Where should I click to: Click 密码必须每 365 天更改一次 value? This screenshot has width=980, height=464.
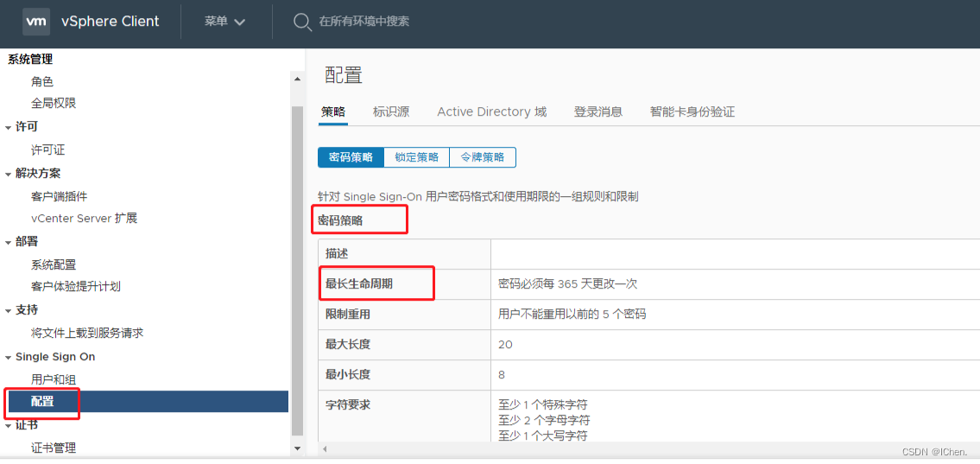567,284
